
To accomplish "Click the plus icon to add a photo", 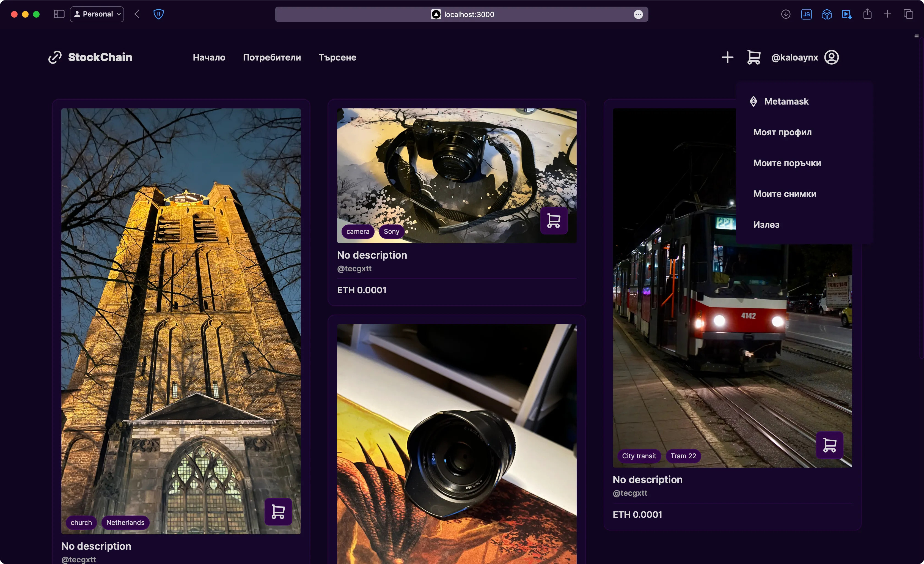I will click(x=727, y=58).
